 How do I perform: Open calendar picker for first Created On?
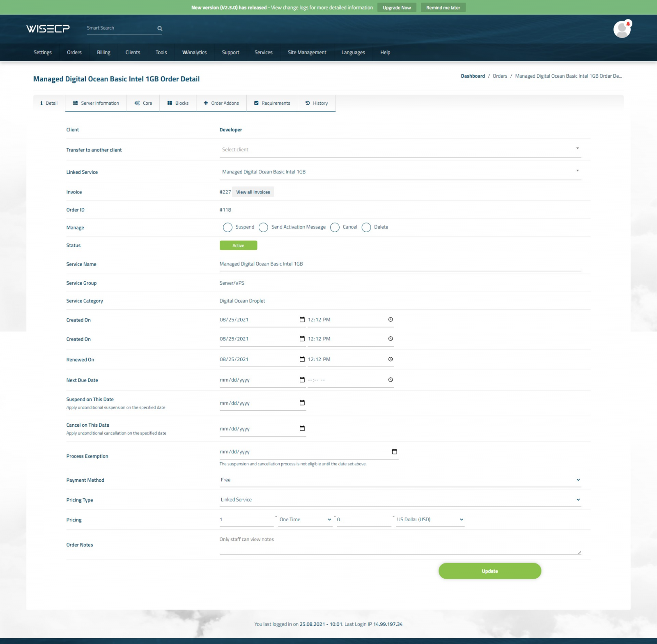[302, 320]
